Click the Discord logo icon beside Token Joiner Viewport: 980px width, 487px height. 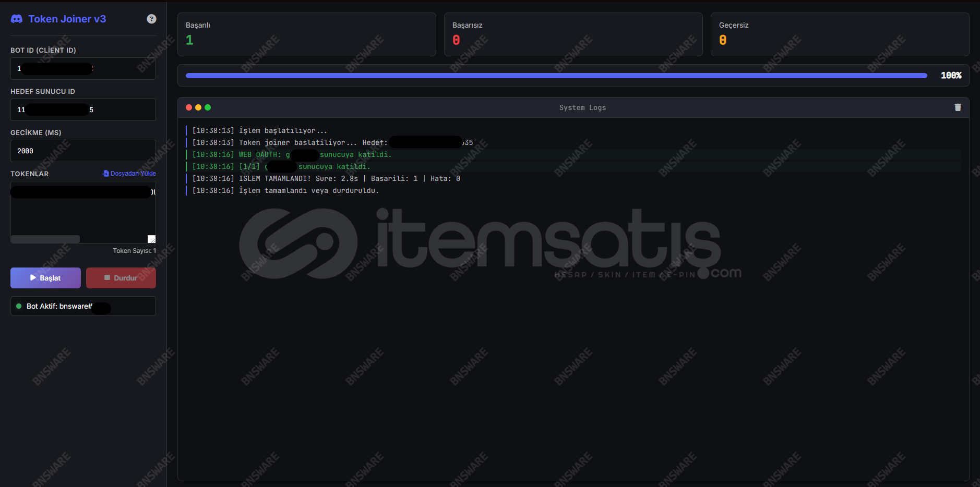click(x=17, y=19)
